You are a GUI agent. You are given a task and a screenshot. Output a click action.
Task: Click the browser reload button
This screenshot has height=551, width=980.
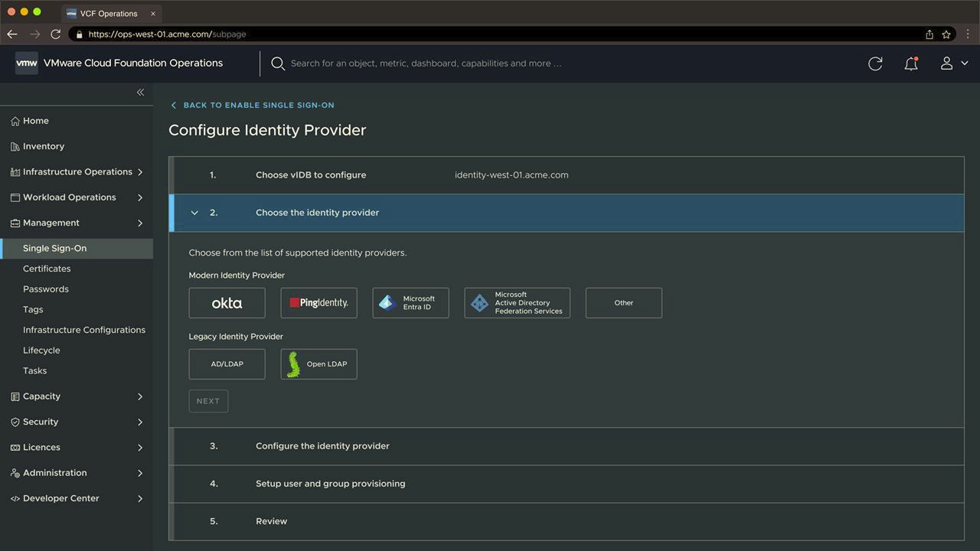pos(55,34)
